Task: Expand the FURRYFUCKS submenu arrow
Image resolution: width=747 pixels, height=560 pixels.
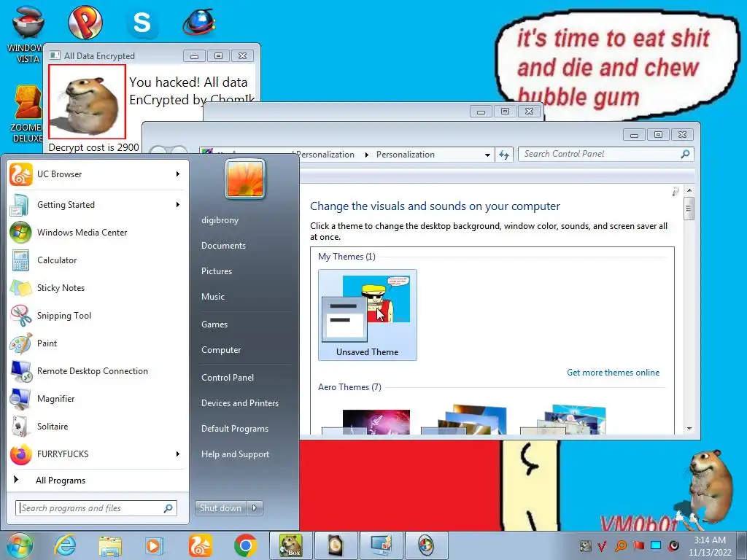Action: [x=178, y=454]
